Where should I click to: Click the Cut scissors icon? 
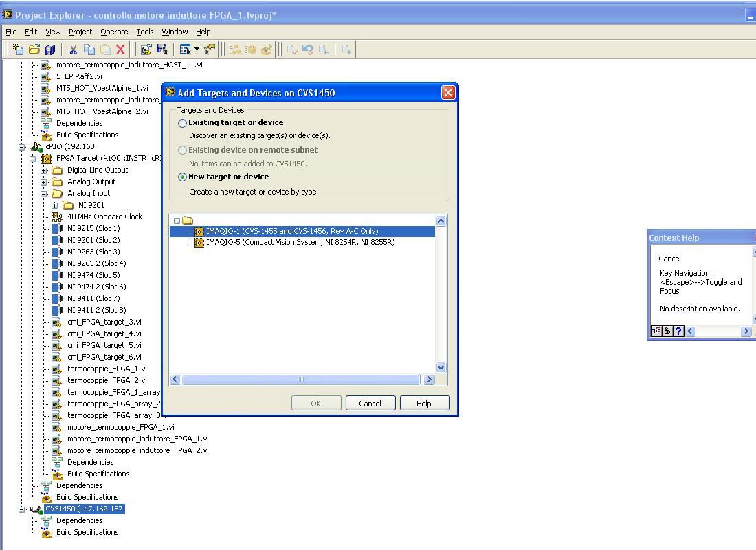point(74,49)
